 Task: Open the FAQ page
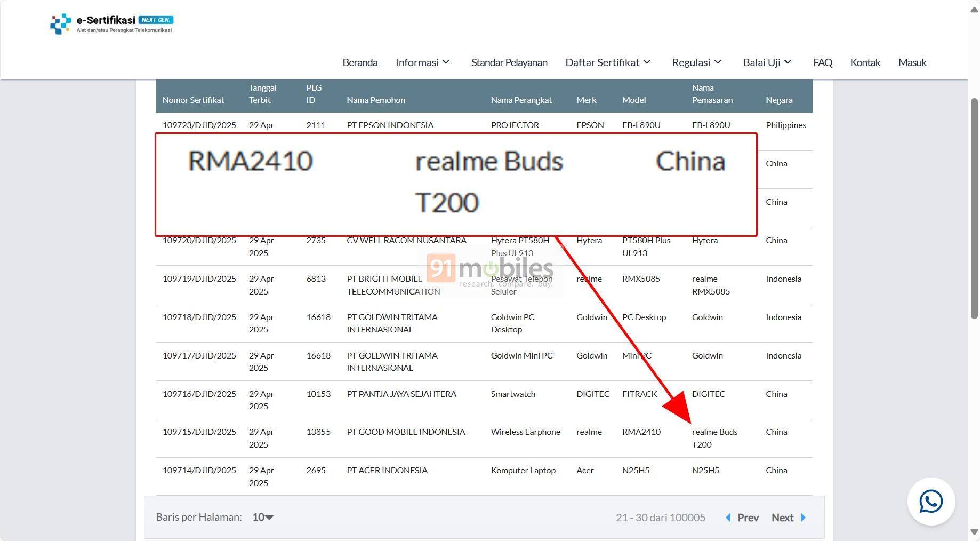click(x=823, y=62)
